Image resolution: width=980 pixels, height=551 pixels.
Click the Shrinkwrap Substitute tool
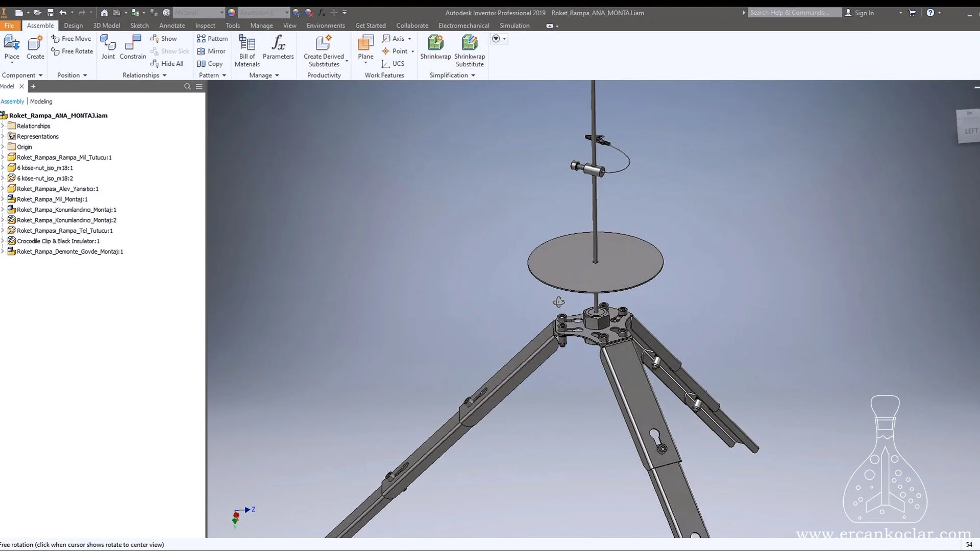(470, 51)
